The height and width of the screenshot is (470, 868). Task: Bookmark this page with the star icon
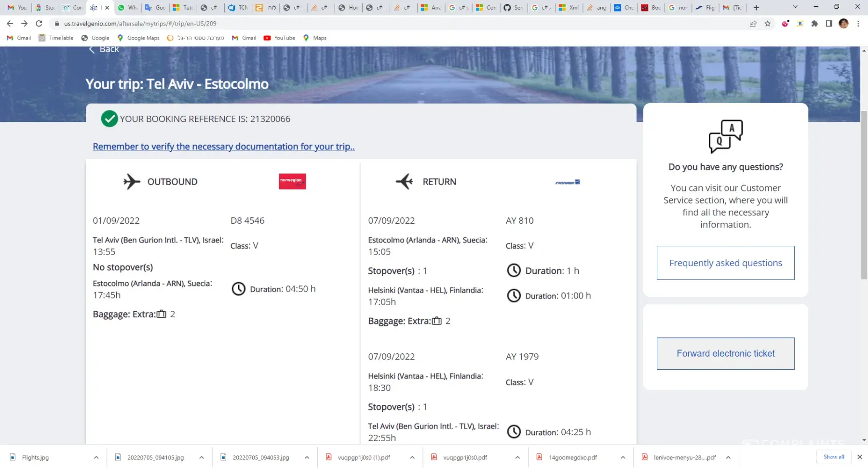(x=768, y=24)
